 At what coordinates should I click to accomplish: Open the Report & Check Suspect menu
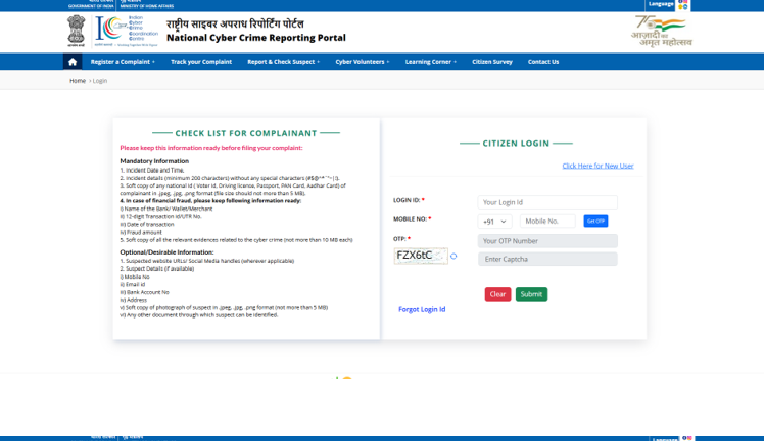(283, 62)
